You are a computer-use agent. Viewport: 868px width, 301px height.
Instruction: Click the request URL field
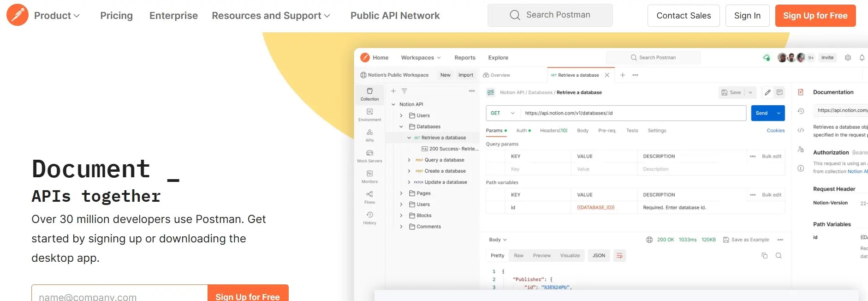tap(633, 113)
